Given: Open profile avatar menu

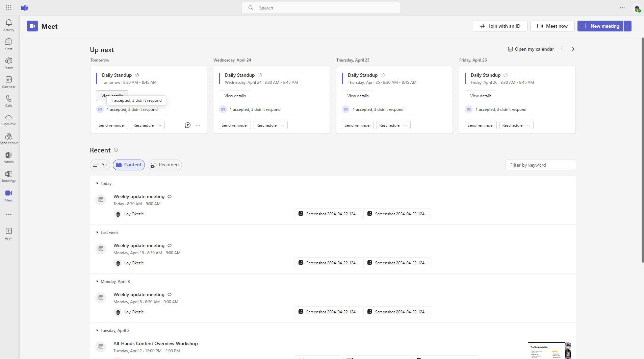Looking at the screenshot, I should pyautogui.click(x=637, y=8).
